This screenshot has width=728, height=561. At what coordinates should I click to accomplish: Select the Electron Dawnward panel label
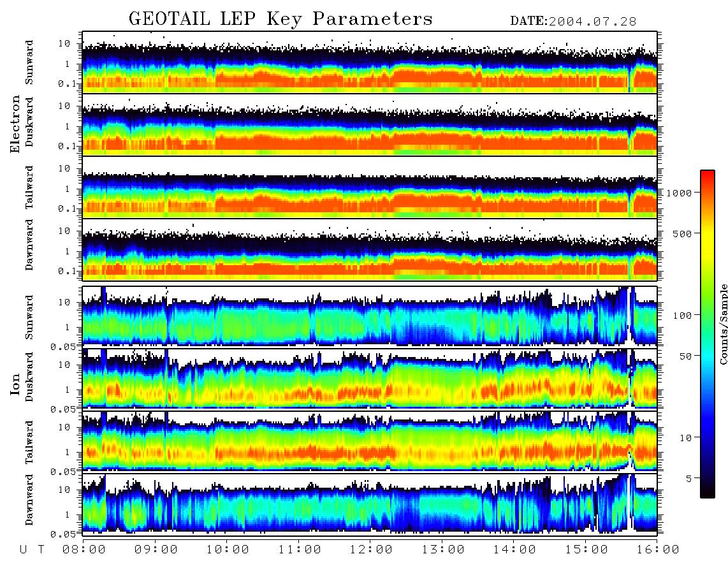click(x=29, y=245)
